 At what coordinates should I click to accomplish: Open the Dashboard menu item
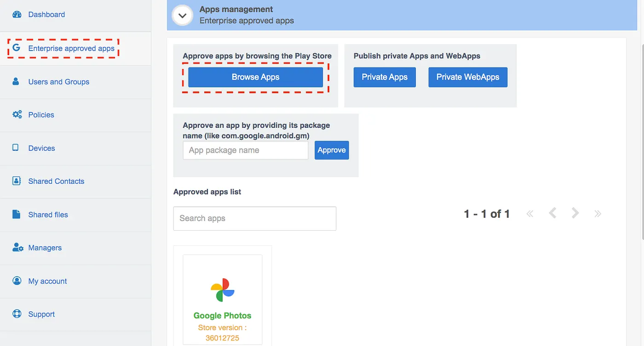46,14
